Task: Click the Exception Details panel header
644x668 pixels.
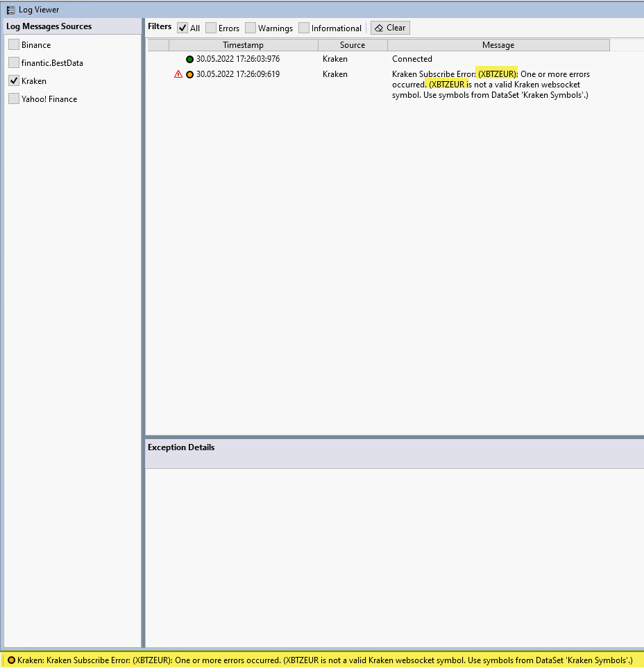Action: point(394,453)
